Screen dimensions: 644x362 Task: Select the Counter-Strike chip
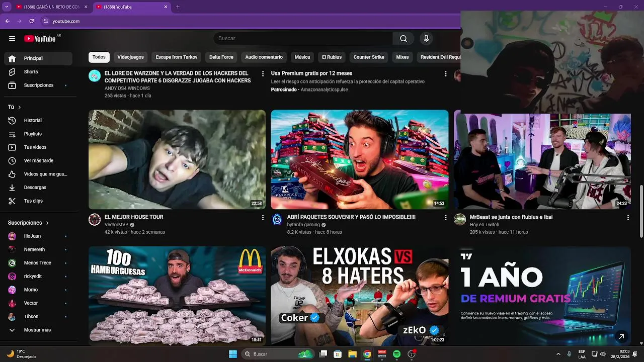369,57
